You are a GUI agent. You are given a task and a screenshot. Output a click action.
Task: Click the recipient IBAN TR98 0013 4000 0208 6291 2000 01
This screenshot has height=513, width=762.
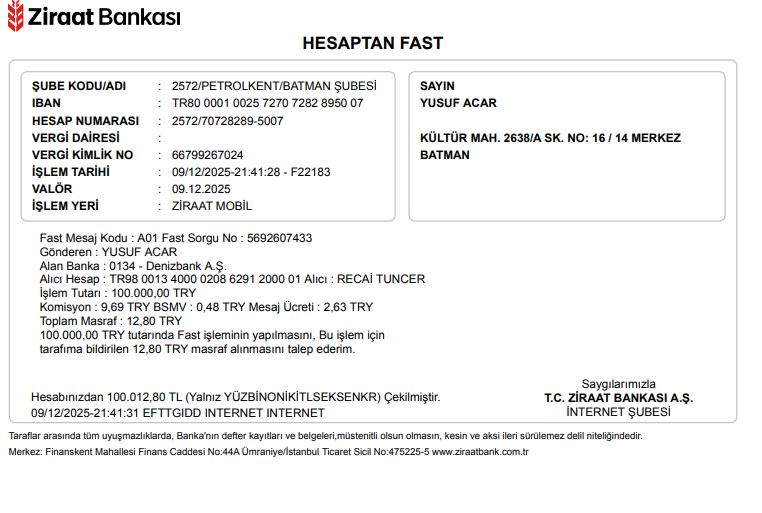click(205, 279)
